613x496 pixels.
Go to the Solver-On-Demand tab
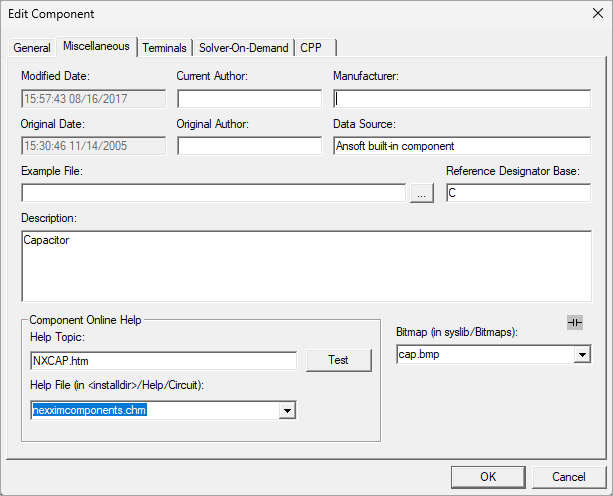point(244,48)
